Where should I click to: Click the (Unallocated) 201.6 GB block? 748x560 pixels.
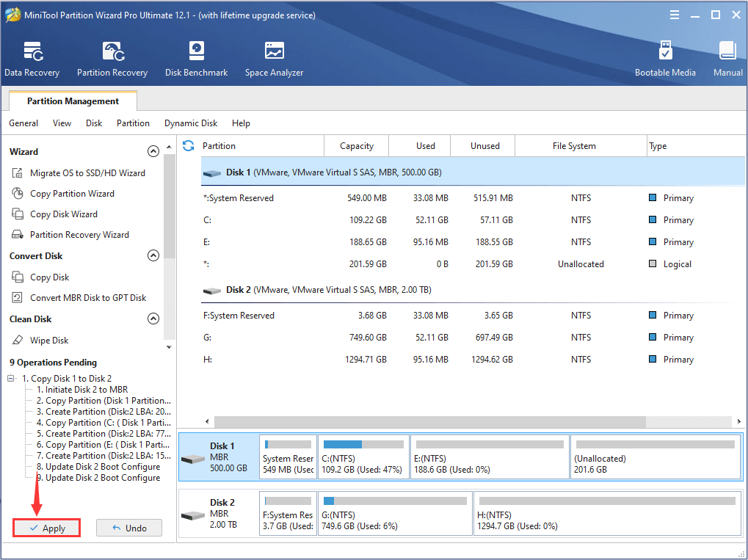click(655, 457)
